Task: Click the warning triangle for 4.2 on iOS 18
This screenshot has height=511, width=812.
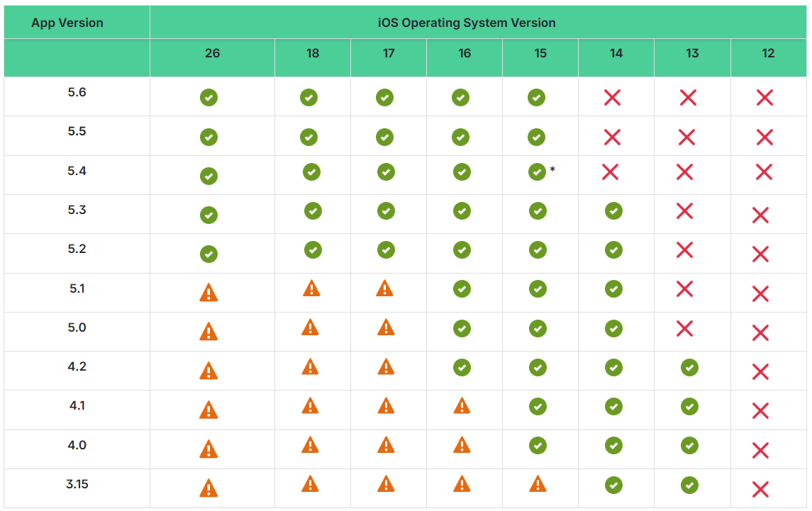Action: [x=310, y=366]
